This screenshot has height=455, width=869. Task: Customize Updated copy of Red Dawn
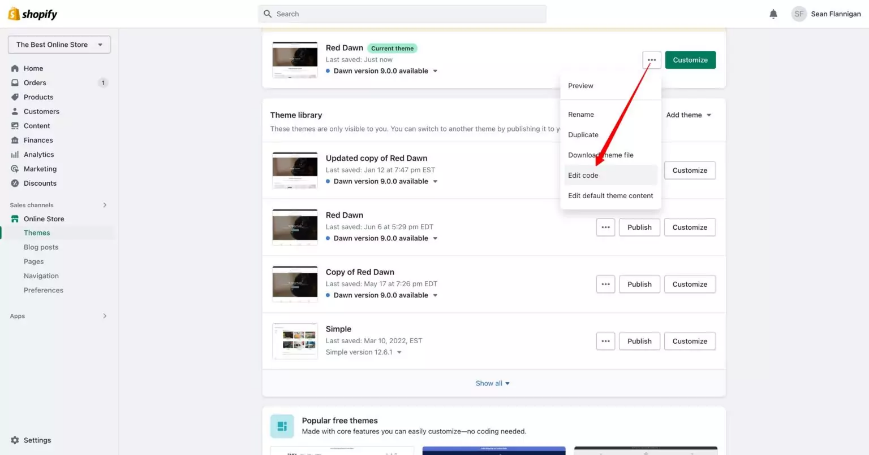tap(689, 170)
